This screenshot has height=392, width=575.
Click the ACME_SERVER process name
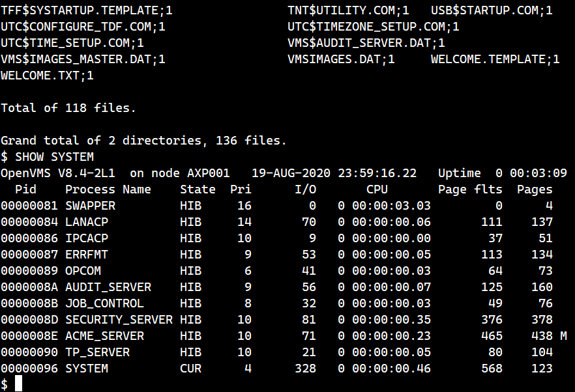click(104, 336)
